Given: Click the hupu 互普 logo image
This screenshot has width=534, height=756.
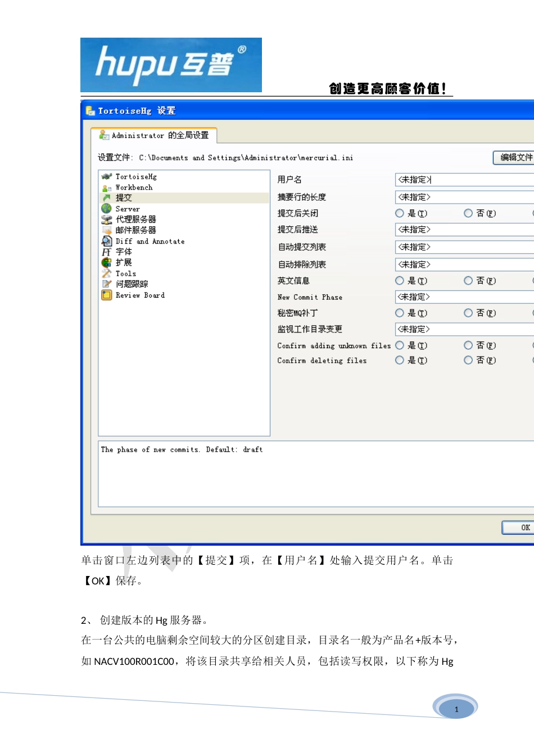Looking at the screenshot, I should click(171, 65).
